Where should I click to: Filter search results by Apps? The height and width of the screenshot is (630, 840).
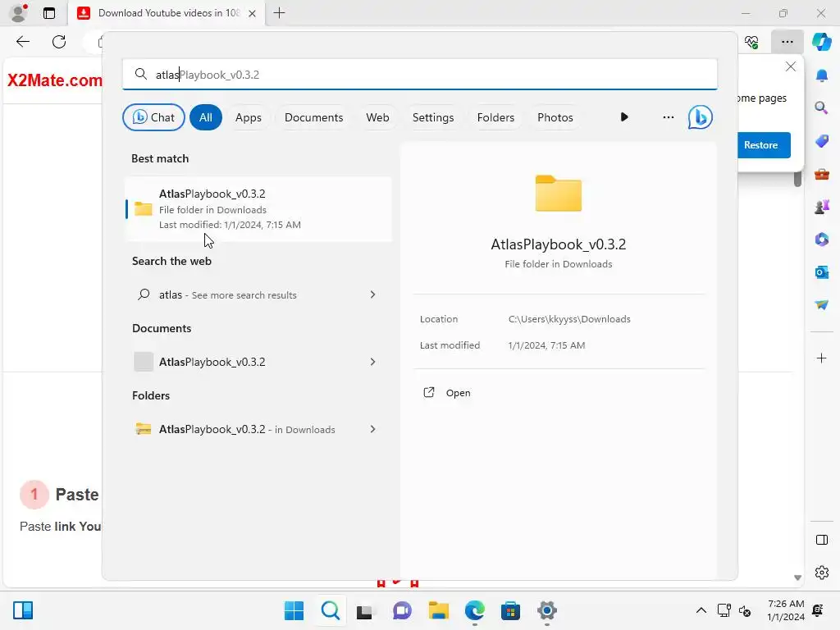[249, 117]
